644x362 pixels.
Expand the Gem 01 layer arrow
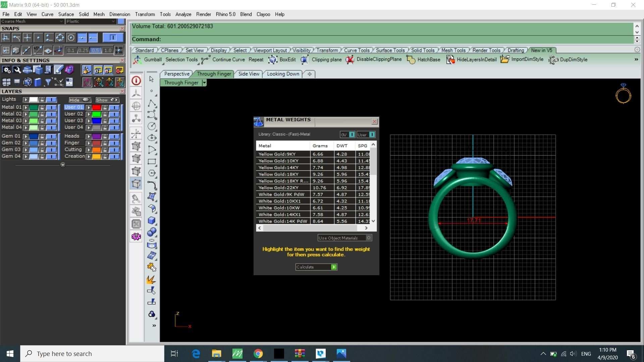pyautogui.click(x=25, y=136)
